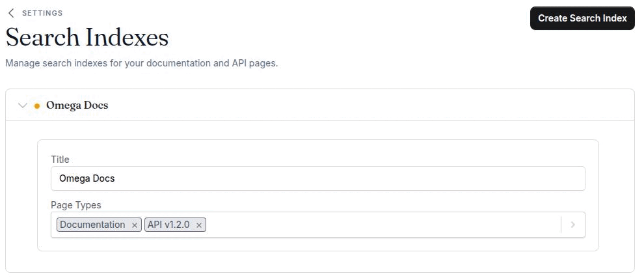Open the SETTINGS breadcrumb link

click(x=42, y=13)
